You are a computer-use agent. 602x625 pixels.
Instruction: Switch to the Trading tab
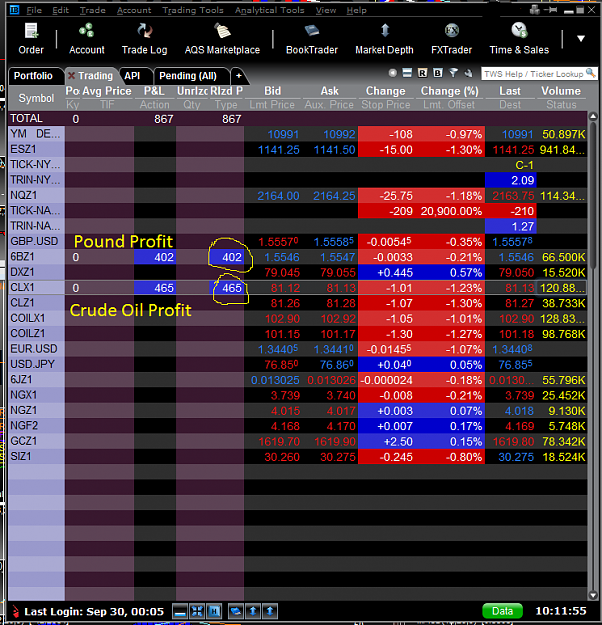click(x=95, y=76)
